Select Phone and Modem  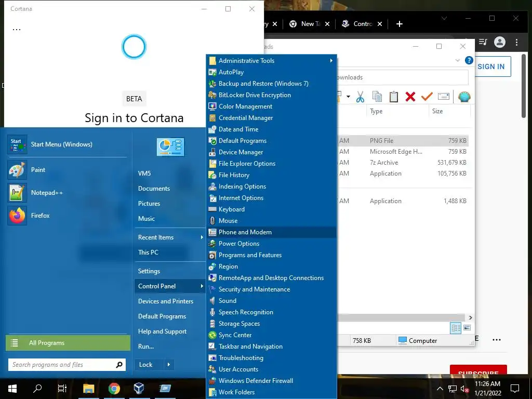point(271,232)
